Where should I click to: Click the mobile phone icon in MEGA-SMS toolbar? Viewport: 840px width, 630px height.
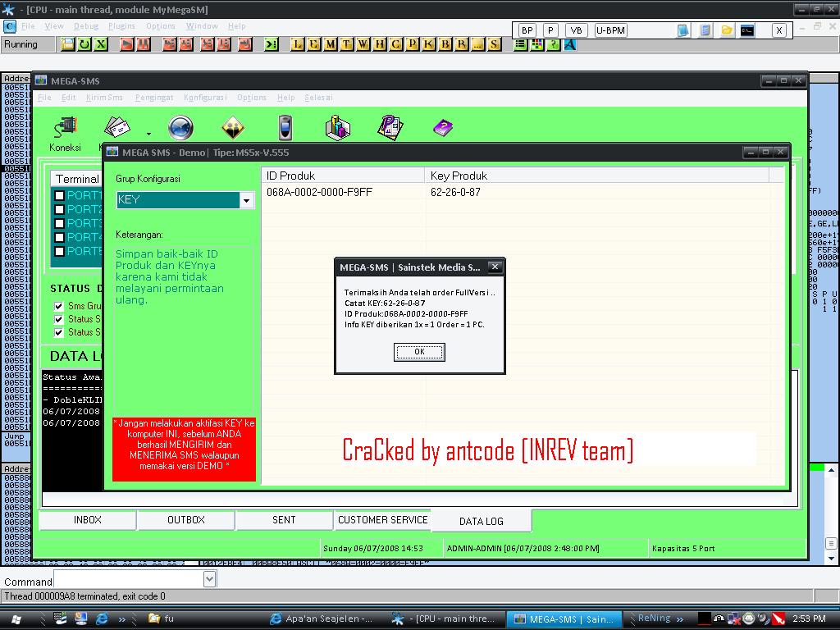pos(285,127)
